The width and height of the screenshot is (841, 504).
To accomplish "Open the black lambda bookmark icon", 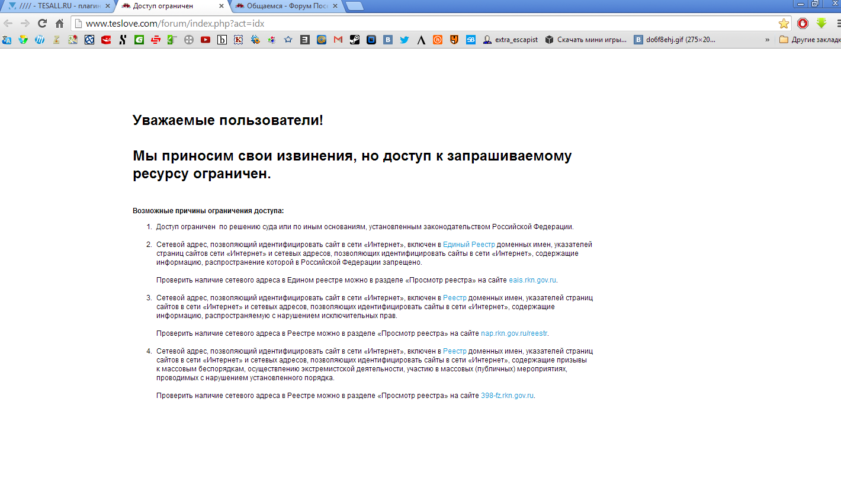I will 421,40.
